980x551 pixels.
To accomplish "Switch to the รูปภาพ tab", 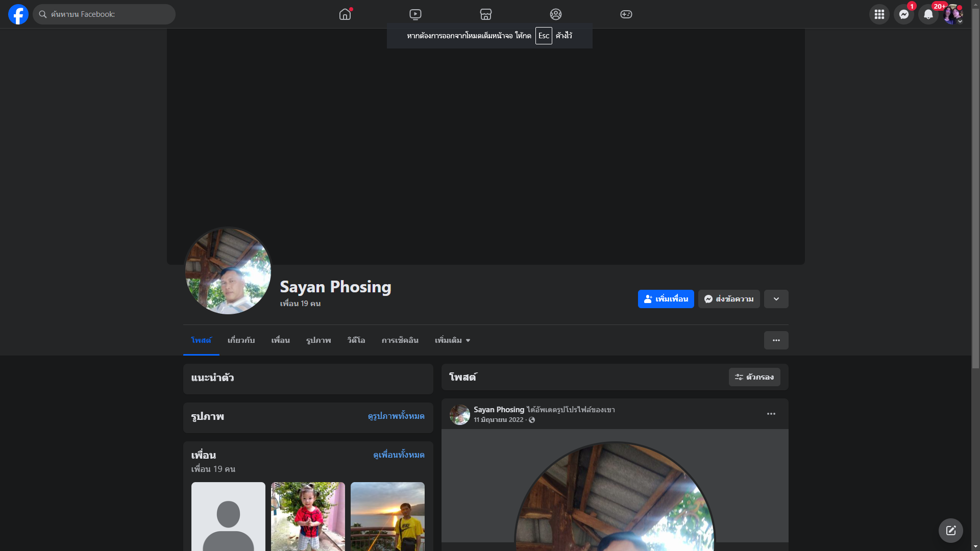I will pyautogui.click(x=318, y=340).
